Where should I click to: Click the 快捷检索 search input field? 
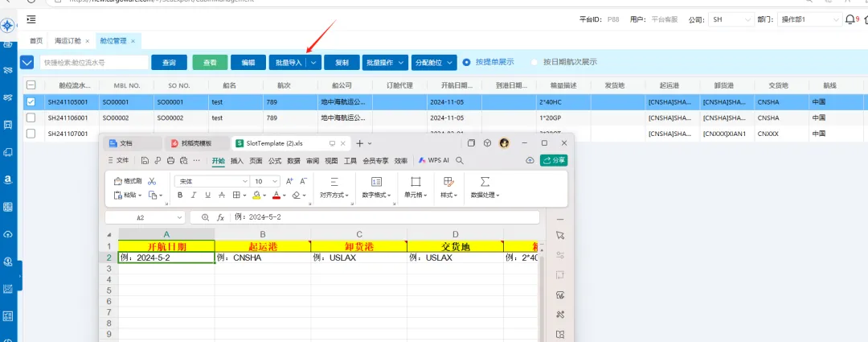click(x=94, y=62)
